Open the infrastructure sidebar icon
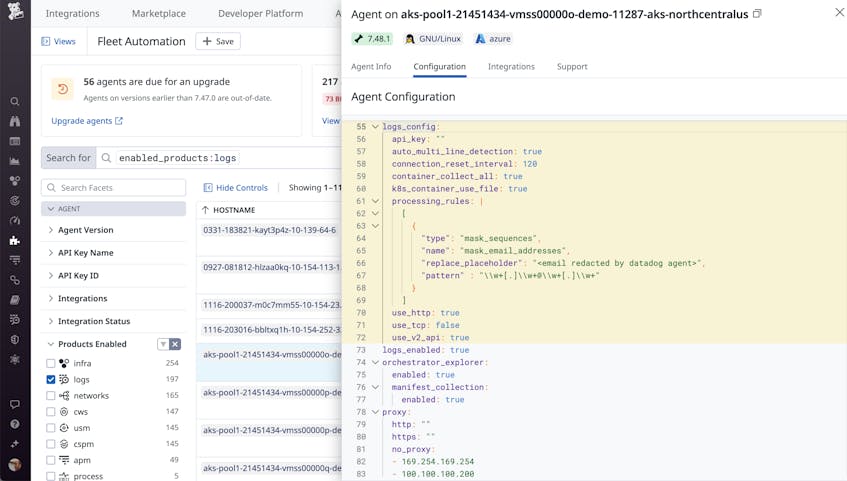 tap(15, 181)
